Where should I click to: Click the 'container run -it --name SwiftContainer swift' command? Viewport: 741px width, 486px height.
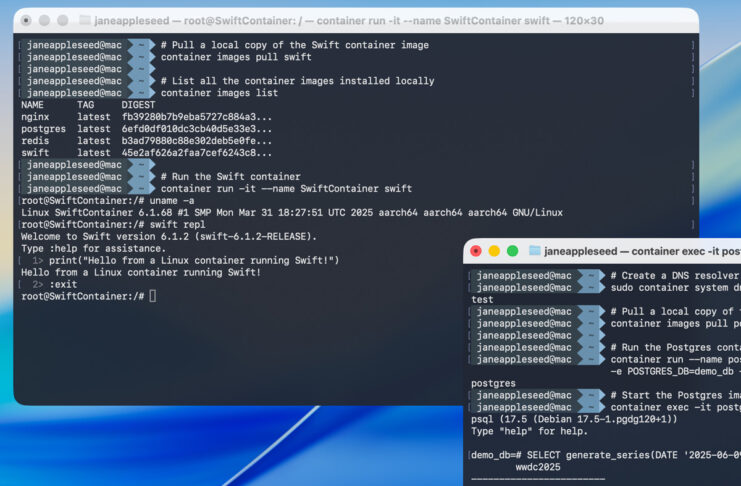pos(286,189)
